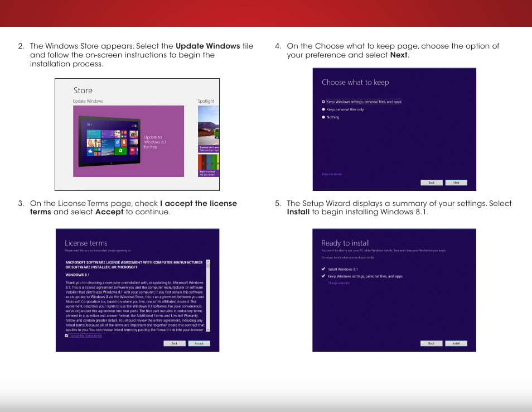Click the Install Windows 8.1 checkmark item
532x412 pixels.
tap(340, 269)
